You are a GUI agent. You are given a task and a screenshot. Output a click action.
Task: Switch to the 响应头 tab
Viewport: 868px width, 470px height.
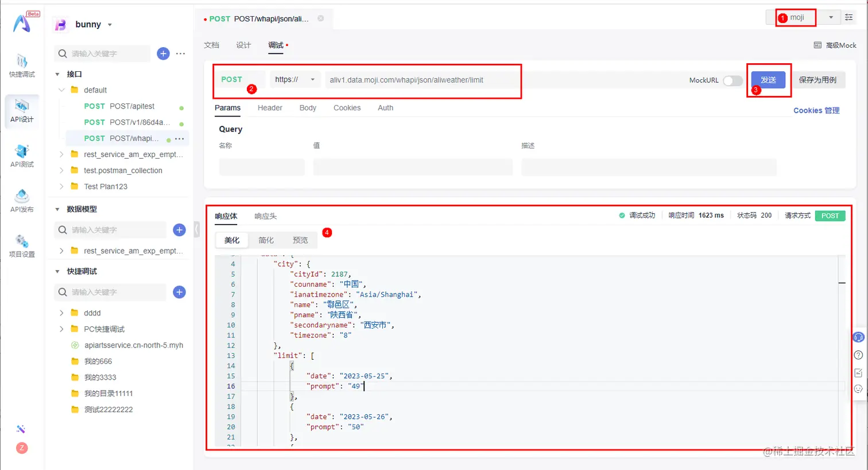266,217
